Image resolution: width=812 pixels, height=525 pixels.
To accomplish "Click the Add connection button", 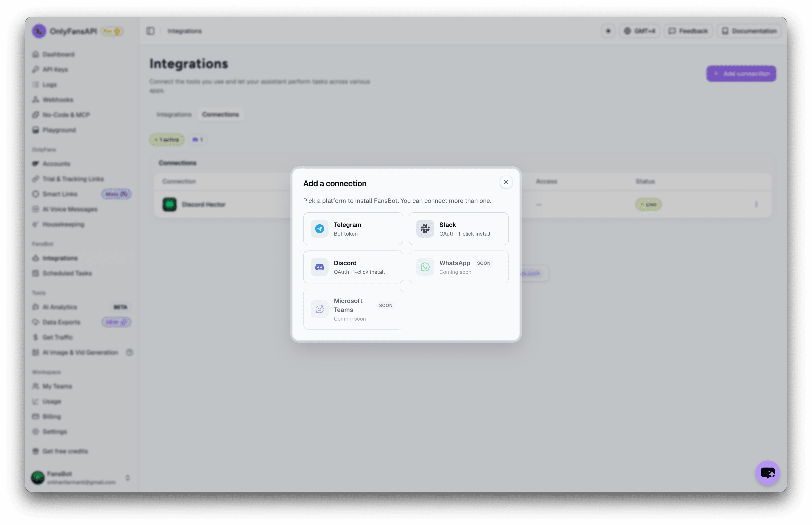I will [x=741, y=74].
